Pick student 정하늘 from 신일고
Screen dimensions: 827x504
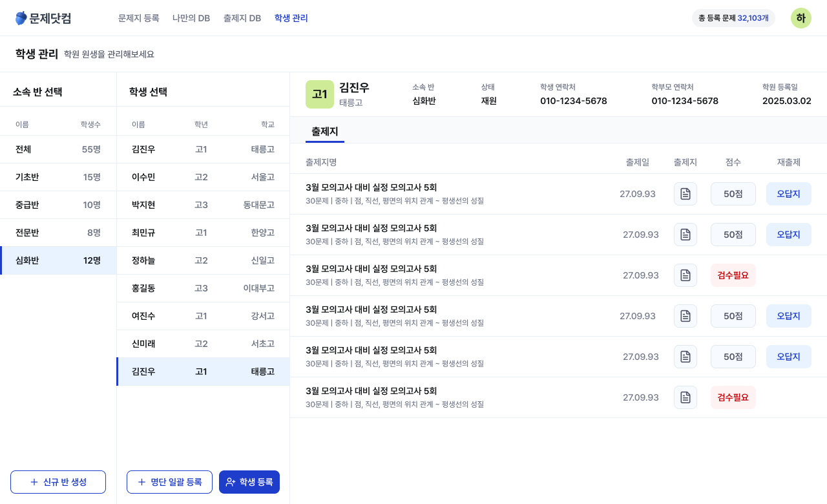(203, 260)
